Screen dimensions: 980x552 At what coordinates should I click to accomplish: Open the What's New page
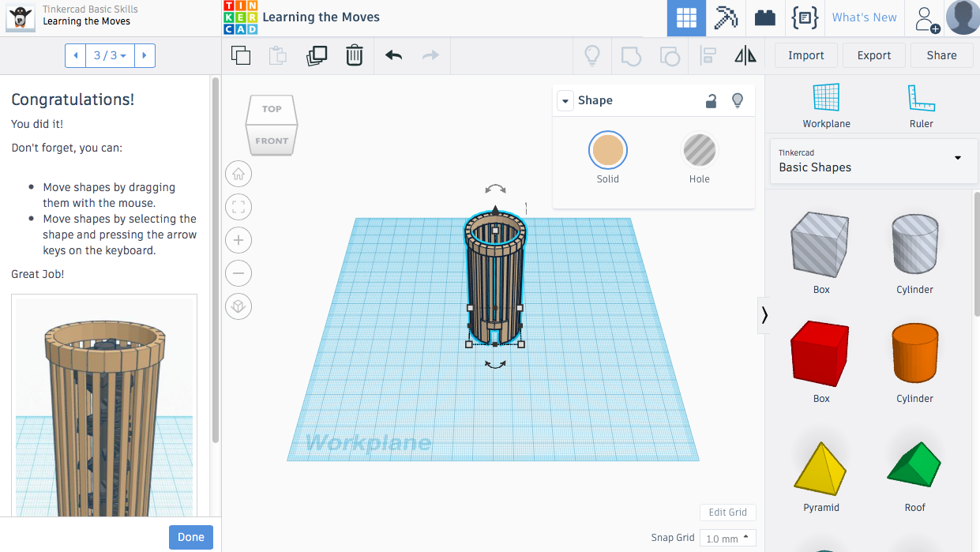864,17
